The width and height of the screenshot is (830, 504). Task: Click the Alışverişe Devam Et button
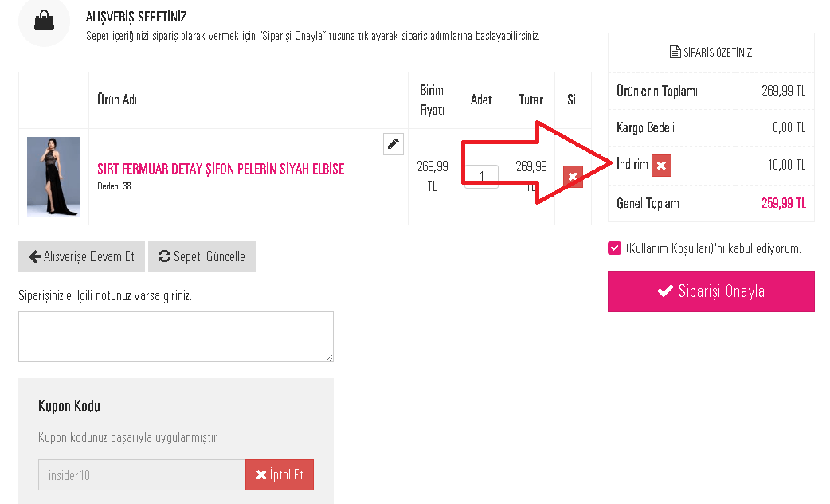coord(81,257)
